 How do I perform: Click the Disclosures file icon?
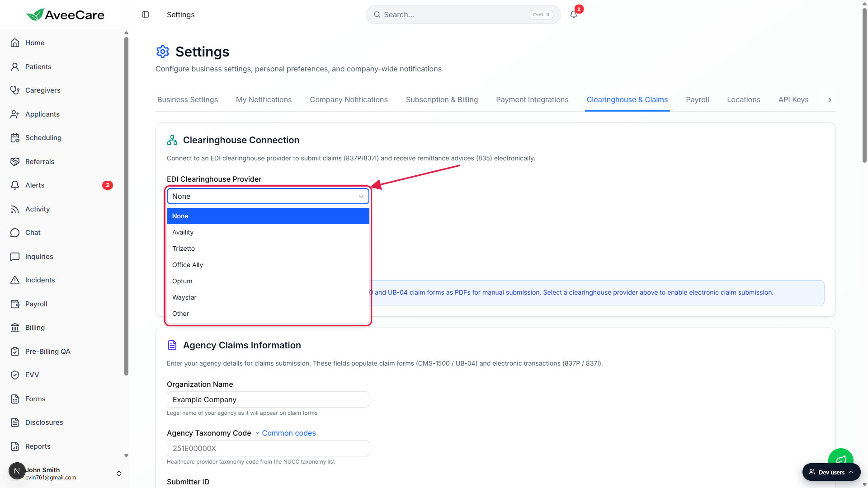[15, 422]
